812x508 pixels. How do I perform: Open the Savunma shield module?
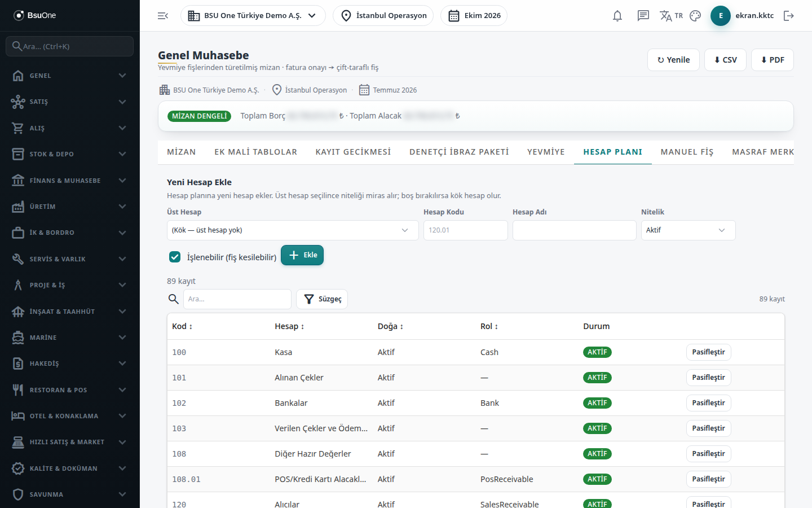[70, 494]
